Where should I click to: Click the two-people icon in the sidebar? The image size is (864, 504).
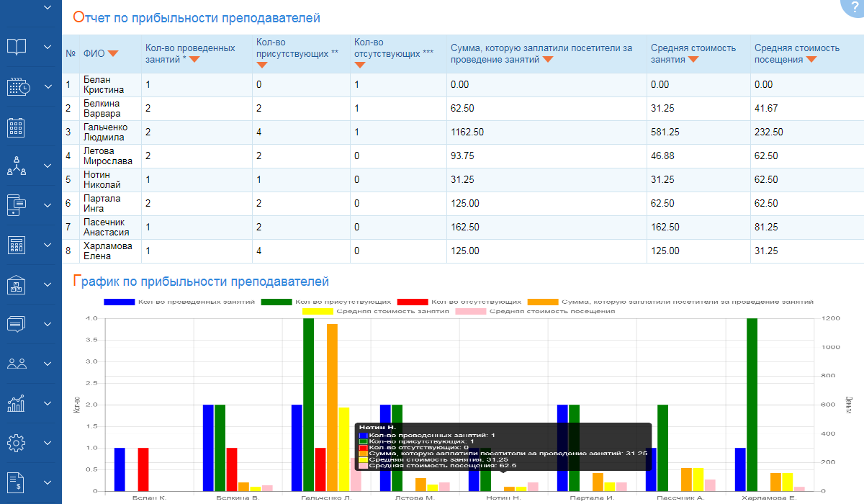(17, 364)
